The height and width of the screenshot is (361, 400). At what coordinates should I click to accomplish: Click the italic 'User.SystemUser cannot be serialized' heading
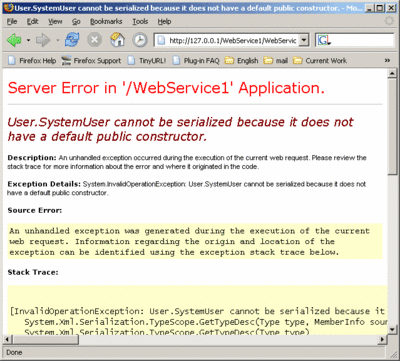point(180,129)
